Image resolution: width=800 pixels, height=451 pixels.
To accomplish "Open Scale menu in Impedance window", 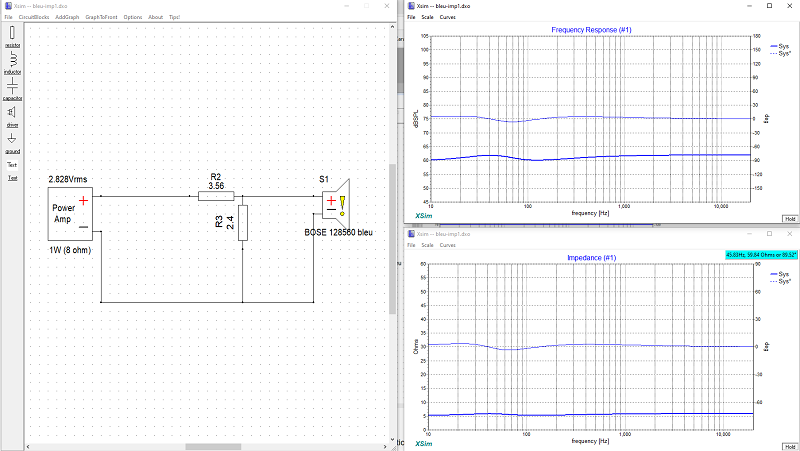I will point(428,245).
